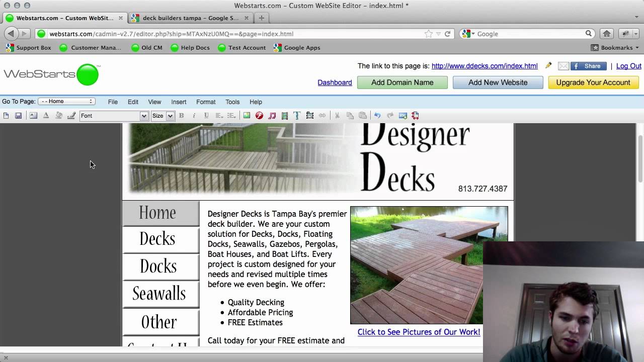Click the highlighter brush icon
Image resolution: width=644 pixels, height=362 pixels.
[71, 116]
